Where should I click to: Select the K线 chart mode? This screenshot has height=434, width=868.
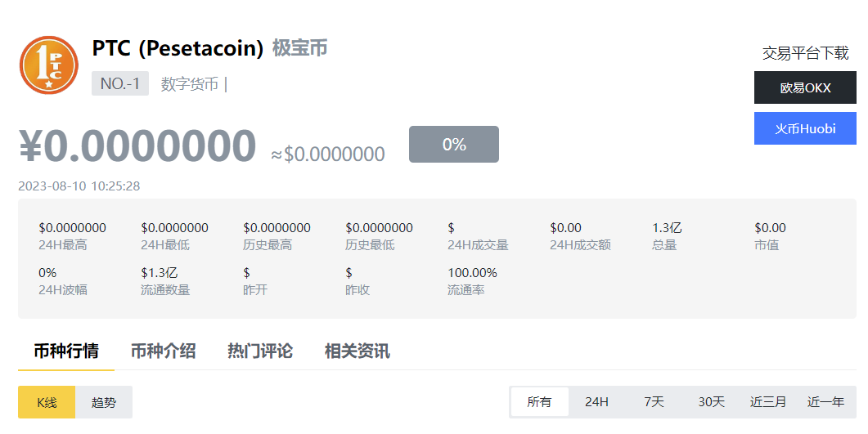tap(47, 402)
